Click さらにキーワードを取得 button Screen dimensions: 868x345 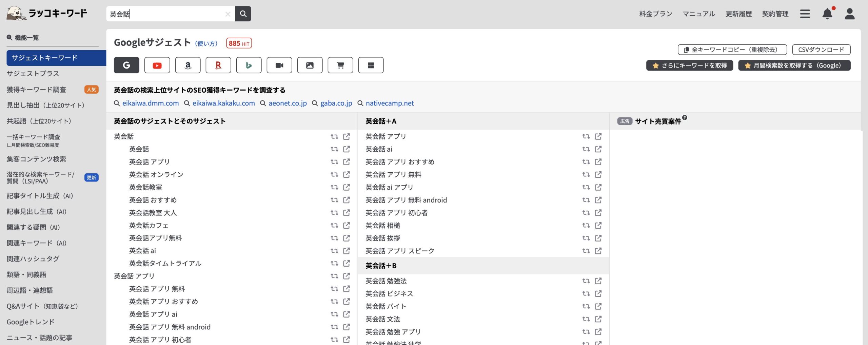pos(690,65)
